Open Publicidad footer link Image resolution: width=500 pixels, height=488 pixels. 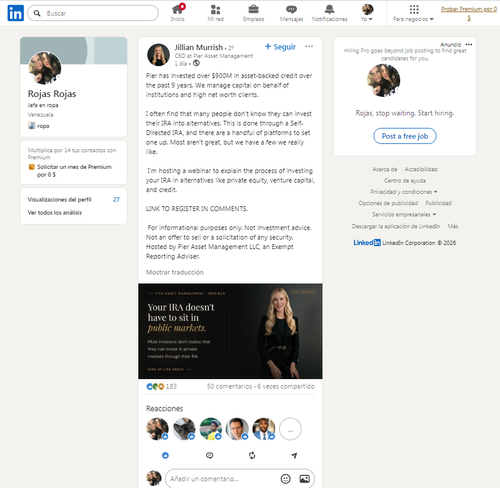point(439,203)
